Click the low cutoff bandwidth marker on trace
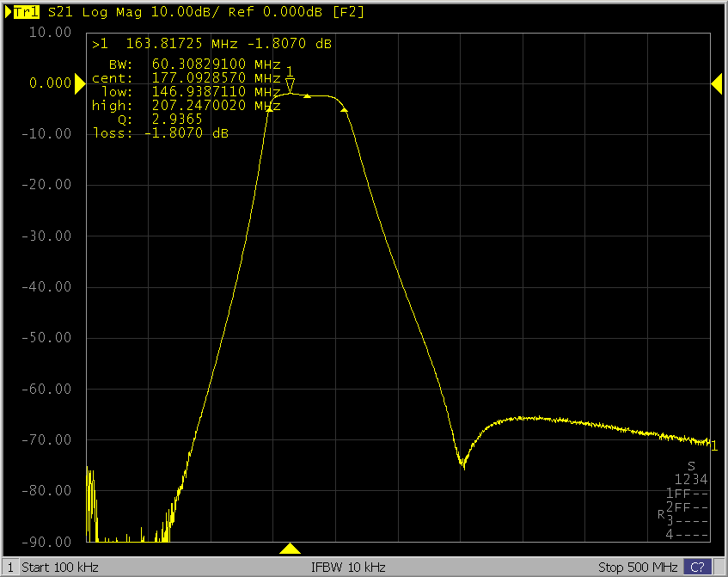The width and height of the screenshot is (728, 577). coord(269,109)
